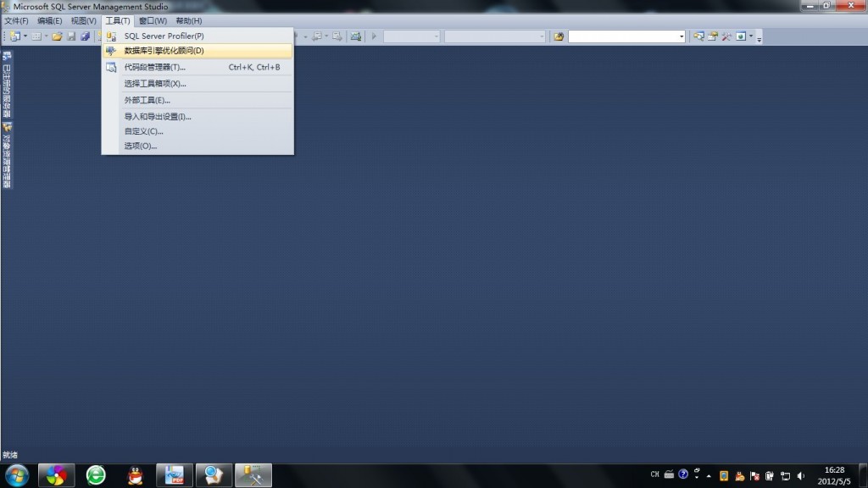Open the 编辑(E) menu
This screenshot has width=868, height=488.
point(49,20)
